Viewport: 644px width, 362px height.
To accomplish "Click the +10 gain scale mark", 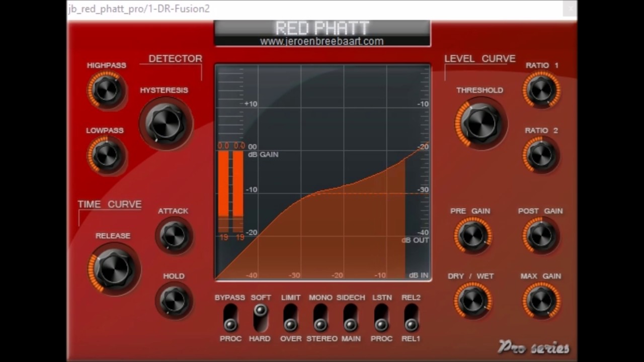I will (251, 104).
